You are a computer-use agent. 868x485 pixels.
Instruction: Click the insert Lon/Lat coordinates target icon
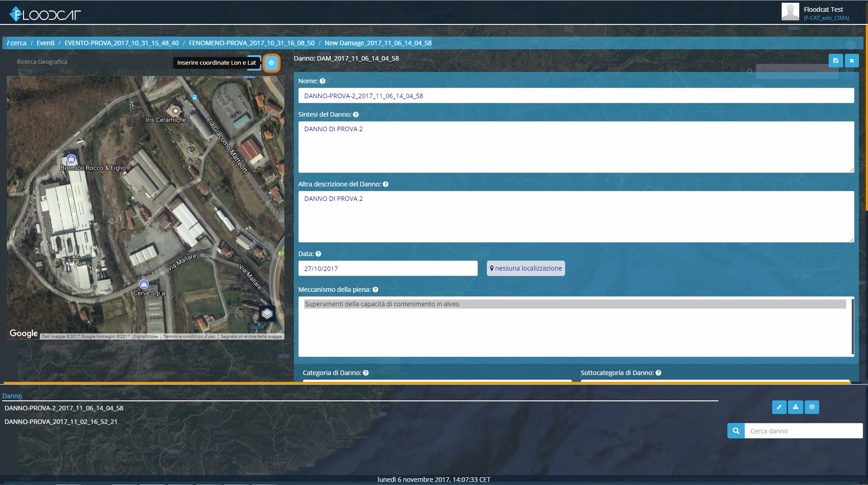pyautogui.click(x=271, y=63)
